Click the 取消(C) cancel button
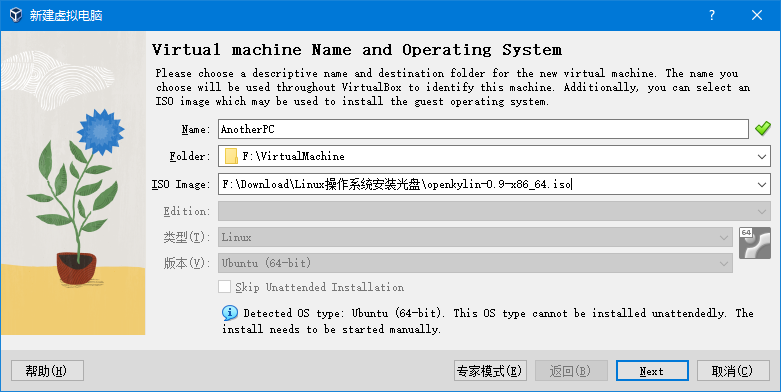The width and height of the screenshot is (781, 392). [733, 371]
